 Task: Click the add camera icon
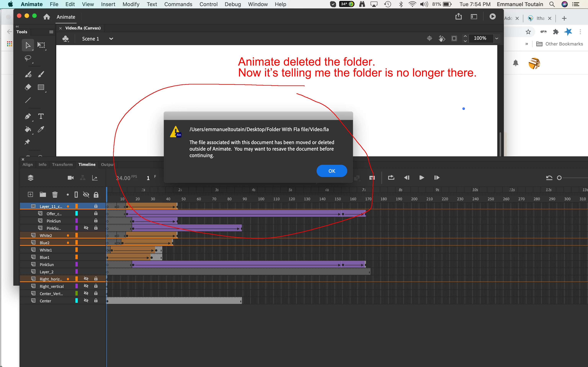(x=70, y=178)
